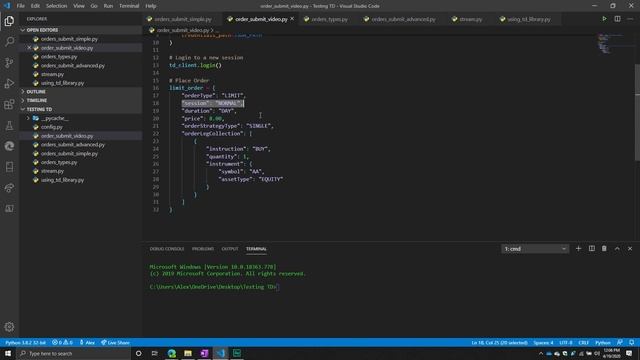Viewport: 640px width, 360px height.
Task: Open the terminal selector dropdown 1: cmd
Action: (535, 249)
